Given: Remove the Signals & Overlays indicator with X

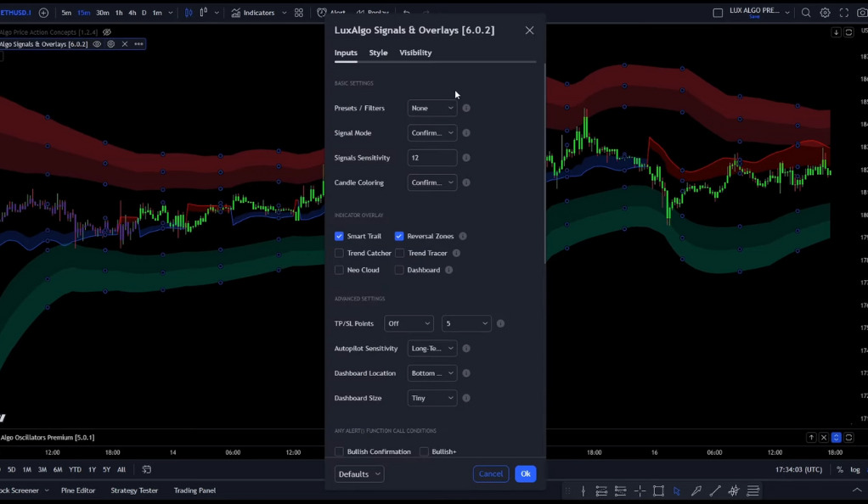Looking at the screenshot, I should [x=125, y=44].
